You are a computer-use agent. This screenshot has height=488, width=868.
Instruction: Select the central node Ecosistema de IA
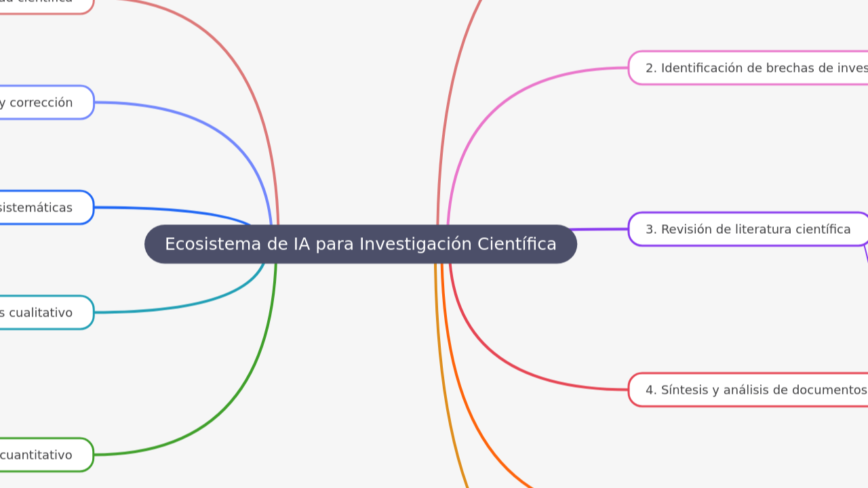(360, 243)
